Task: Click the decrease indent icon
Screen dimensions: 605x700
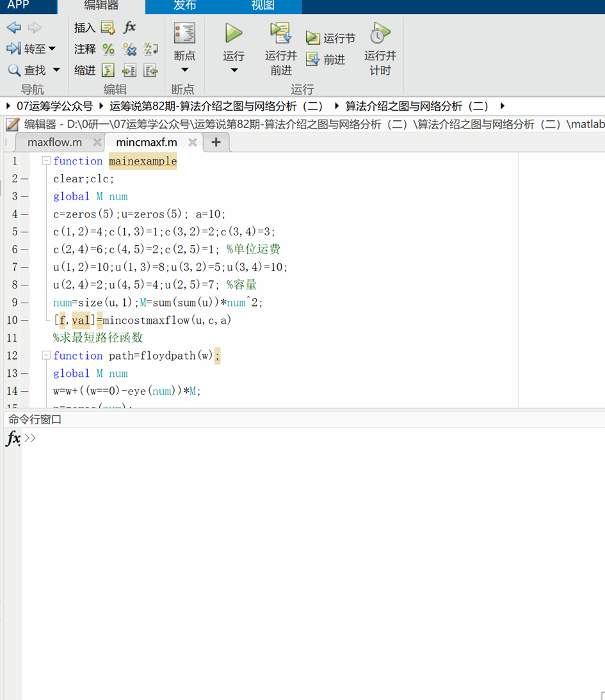Action: coord(150,70)
